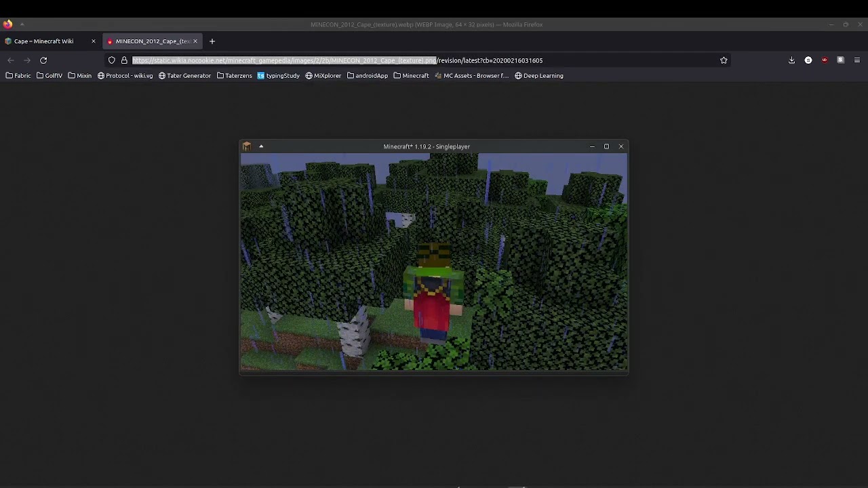Open the Firefox hamburger menu
This screenshot has width=868, height=488.
tap(857, 60)
